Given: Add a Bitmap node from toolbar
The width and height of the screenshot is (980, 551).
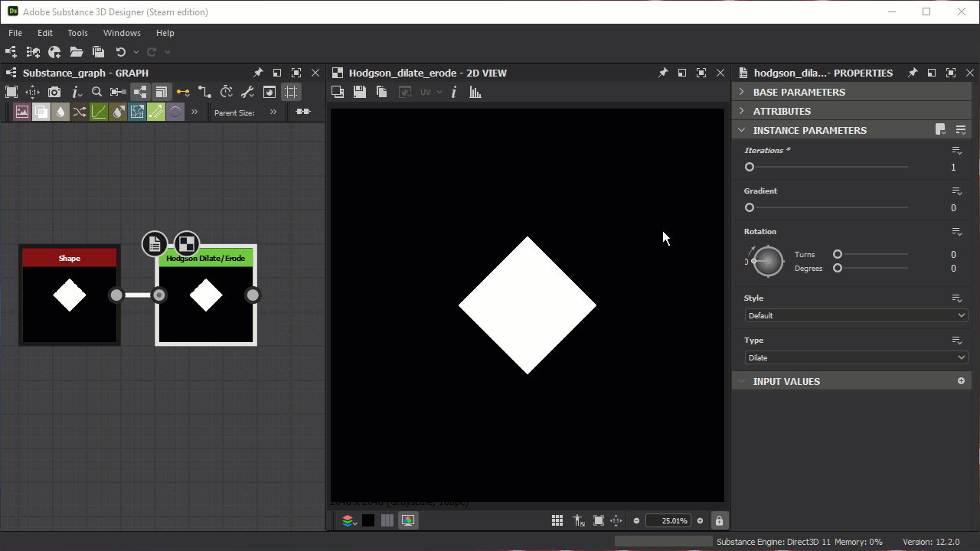Looking at the screenshot, I should [22, 112].
